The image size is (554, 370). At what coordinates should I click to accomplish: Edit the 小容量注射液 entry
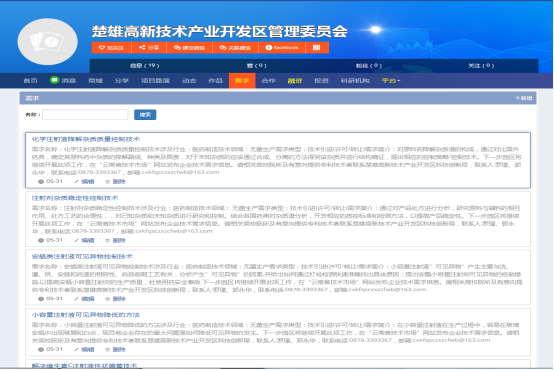tap(84, 349)
